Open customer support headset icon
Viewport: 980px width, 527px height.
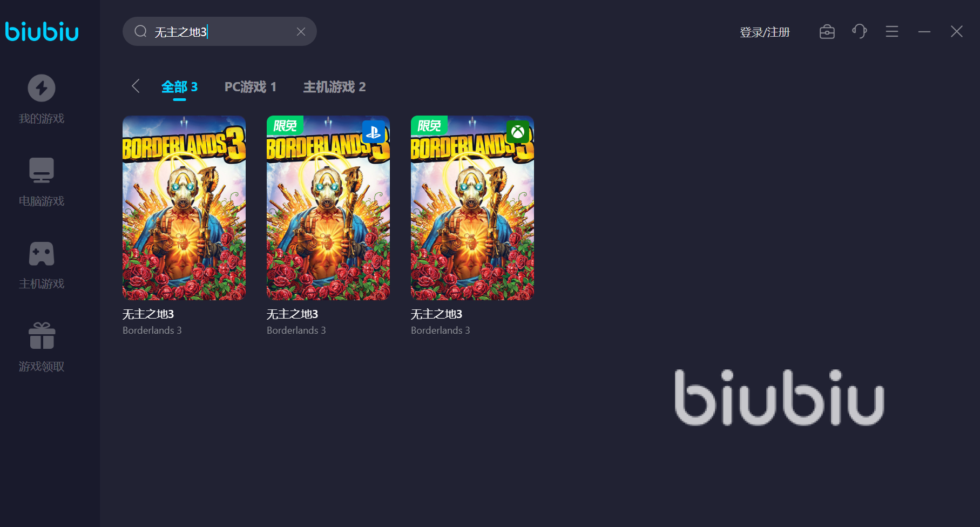click(860, 31)
